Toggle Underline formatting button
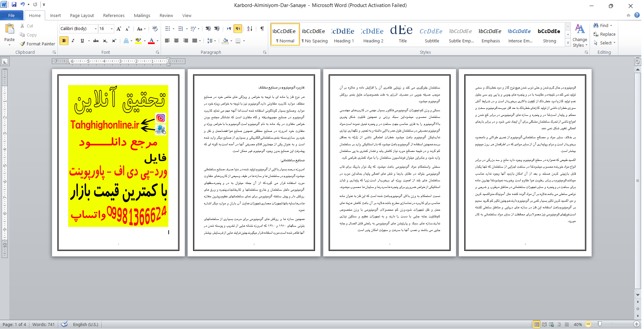 tap(82, 41)
